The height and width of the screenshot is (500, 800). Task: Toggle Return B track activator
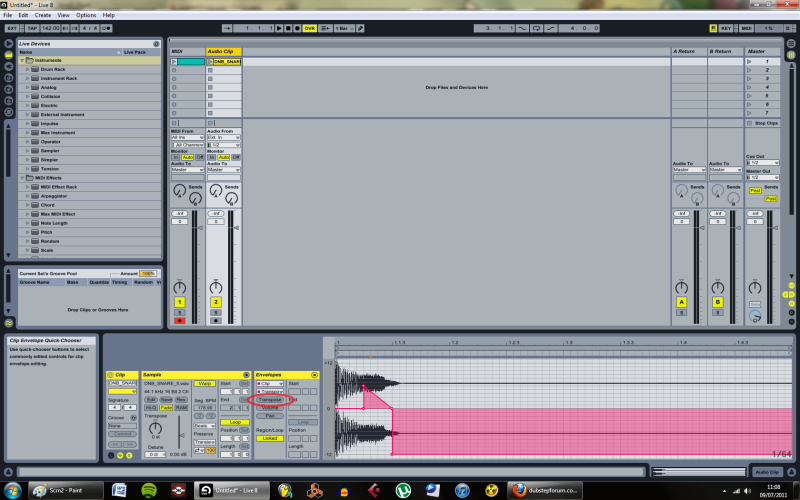click(717, 302)
